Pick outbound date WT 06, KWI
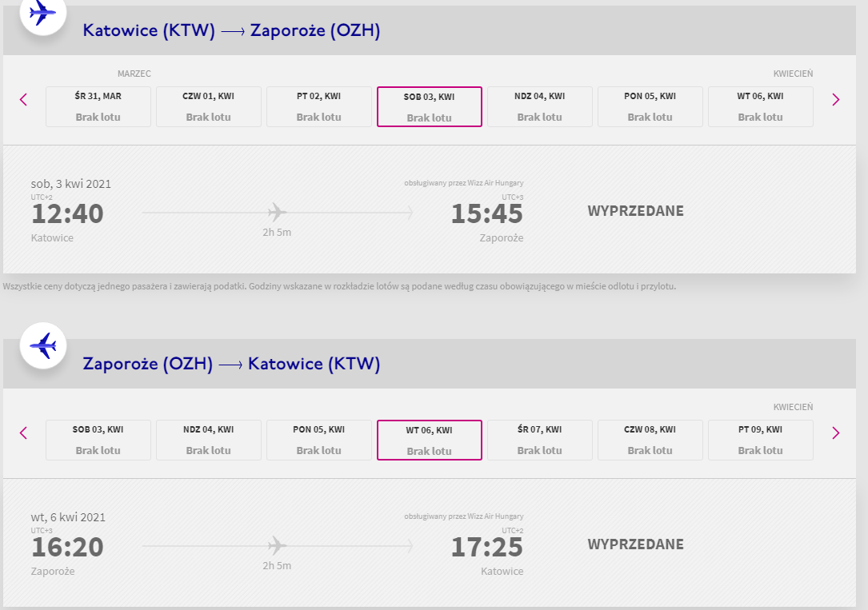The image size is (868, 610). (x=761, y=107)
